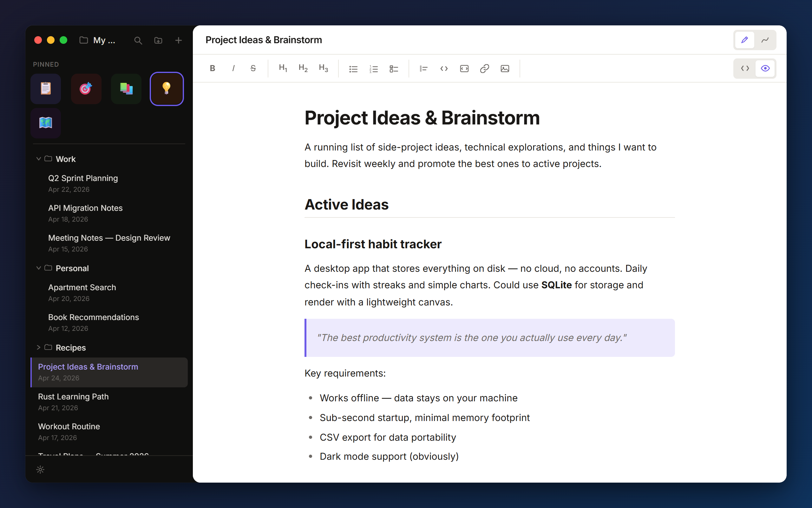Open pinned world map note
The image size is (812, 508).
click(x=46, y=123)
